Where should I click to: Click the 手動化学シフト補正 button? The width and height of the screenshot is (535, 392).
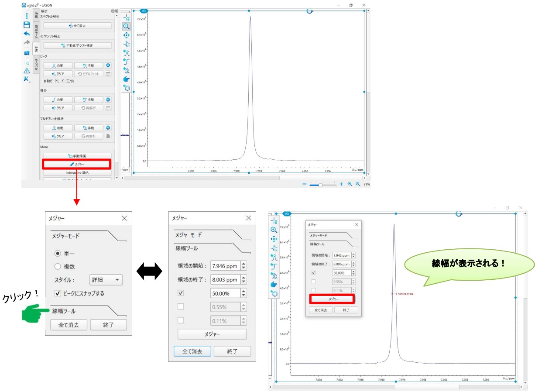(x=77, y=45)
